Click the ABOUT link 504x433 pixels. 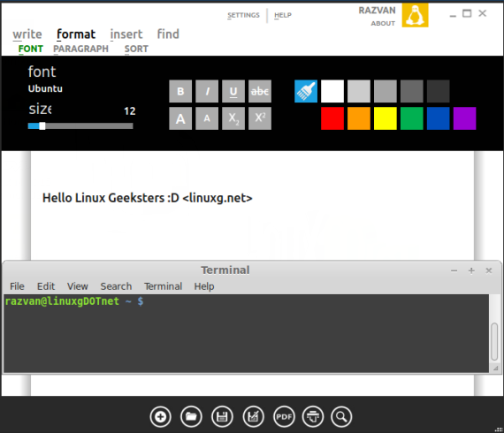click(383, 24)
